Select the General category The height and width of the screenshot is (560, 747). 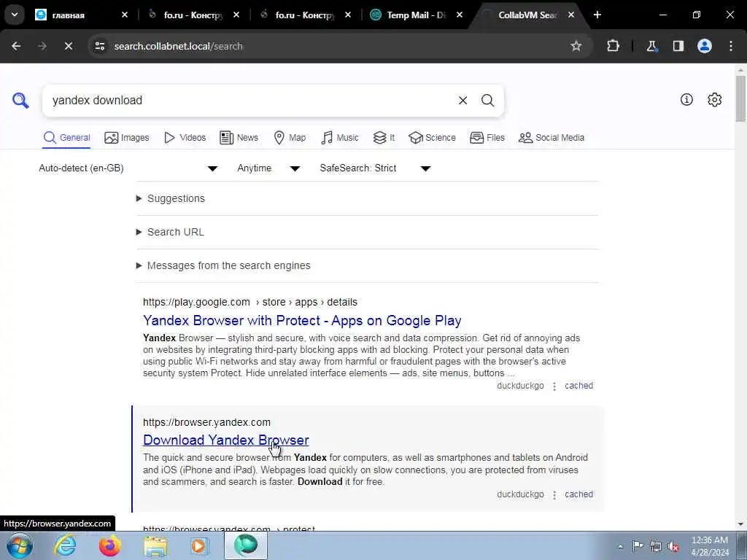(66, 138)
